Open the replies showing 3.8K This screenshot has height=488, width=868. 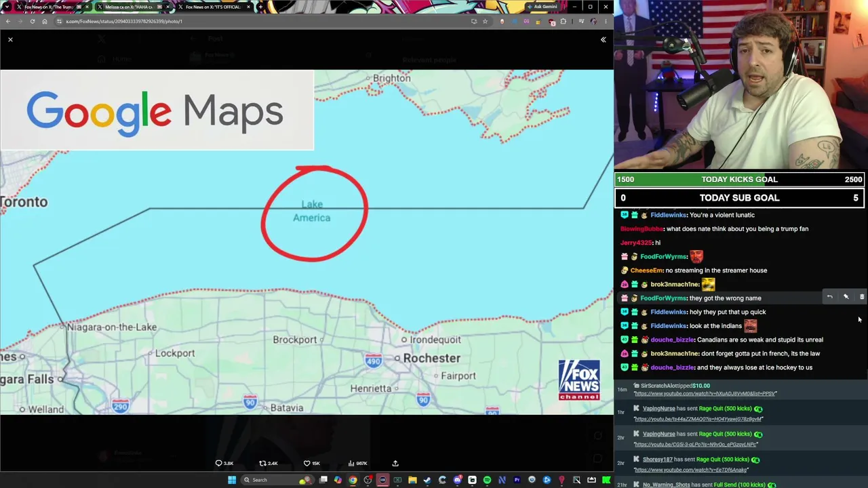(224, 464)
